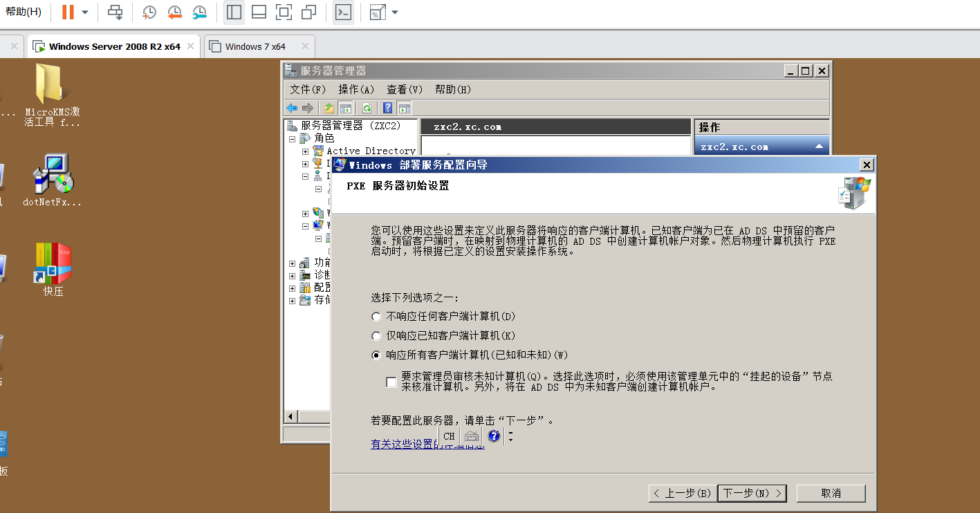Revert to snapshot using the clock arrow icon
Image resolution: width=980 pixels, height=513 pixels.
point(174,12)
